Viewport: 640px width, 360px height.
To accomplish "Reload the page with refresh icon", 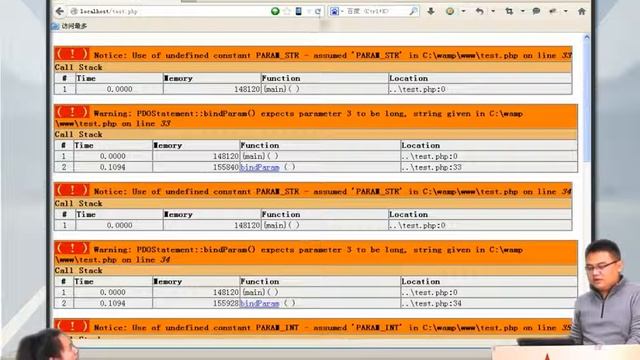I will 318,11.
